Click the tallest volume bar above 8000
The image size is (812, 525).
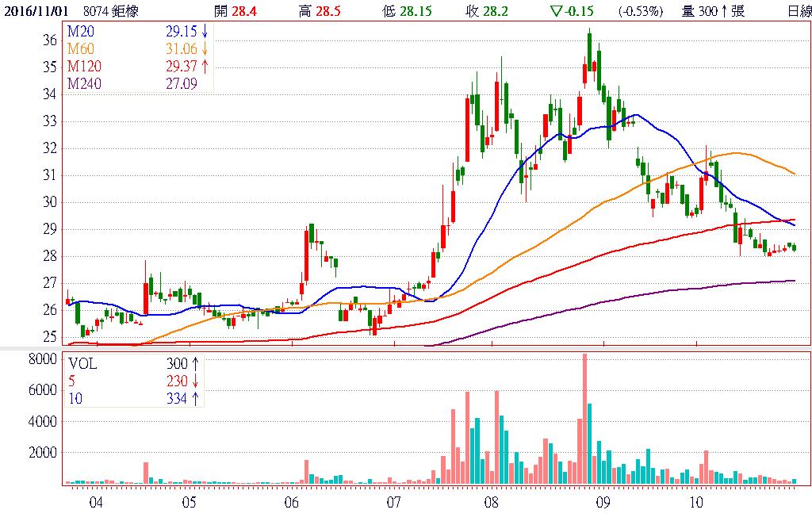[x=584, y=419]
